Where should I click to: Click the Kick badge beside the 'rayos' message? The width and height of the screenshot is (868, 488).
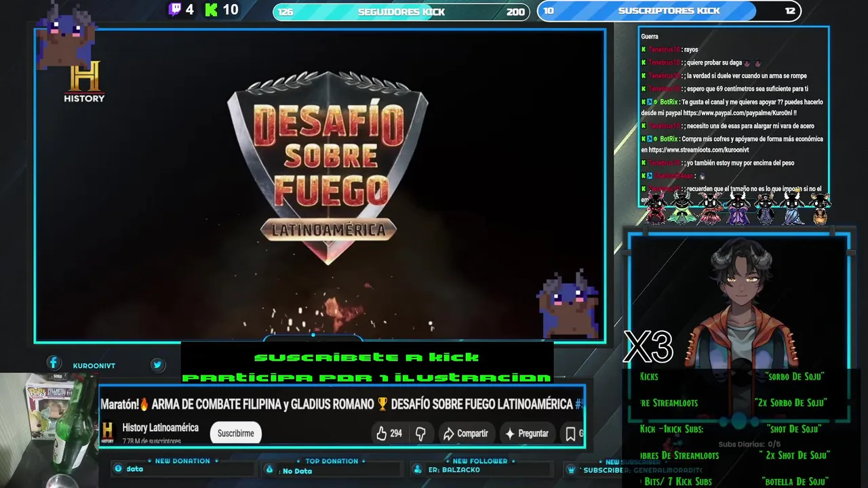click(644, 49)
